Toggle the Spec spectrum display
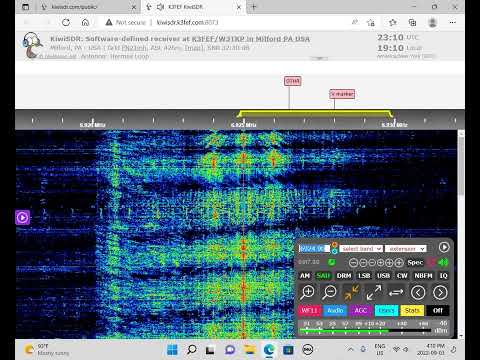This screenshot has width=480, height=360. 415,262
